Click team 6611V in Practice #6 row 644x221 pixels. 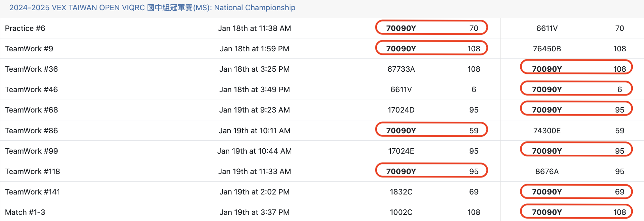click(547, 28)
